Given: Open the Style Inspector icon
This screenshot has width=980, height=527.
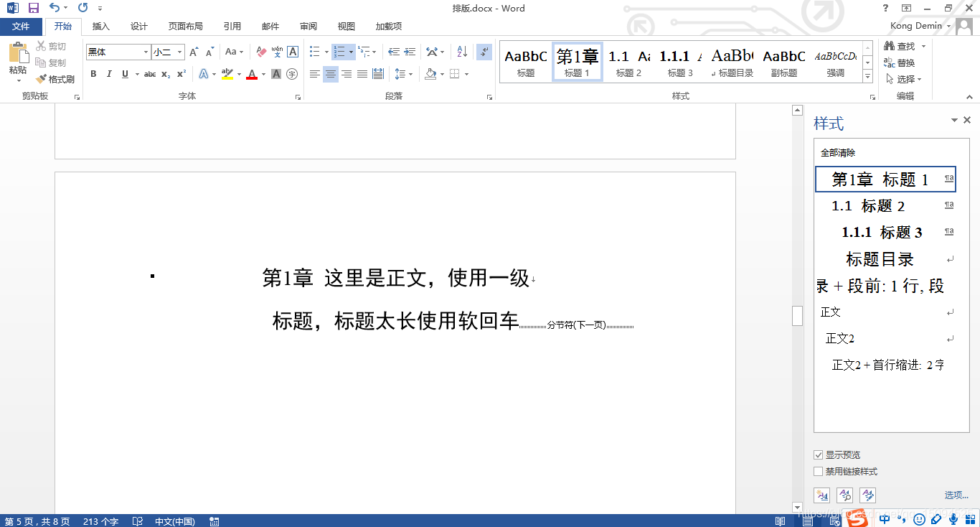Looking at the screenshot, I should tap(844, 495).
